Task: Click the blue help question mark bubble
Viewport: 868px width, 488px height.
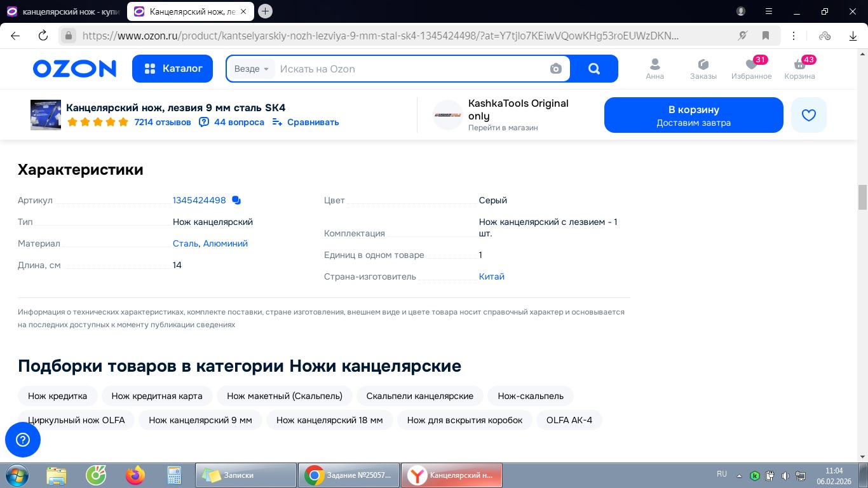Action: [23, 440]
